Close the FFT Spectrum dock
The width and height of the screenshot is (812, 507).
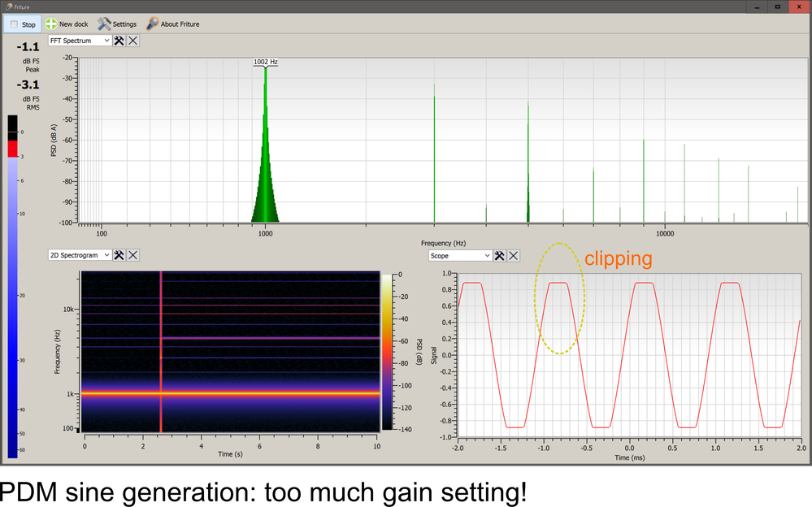pos(133,41)
